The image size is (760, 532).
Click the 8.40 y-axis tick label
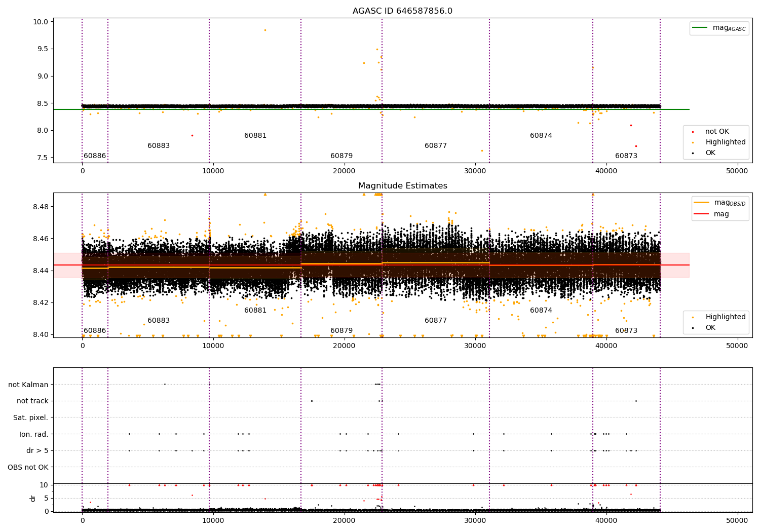coord(41,334)
